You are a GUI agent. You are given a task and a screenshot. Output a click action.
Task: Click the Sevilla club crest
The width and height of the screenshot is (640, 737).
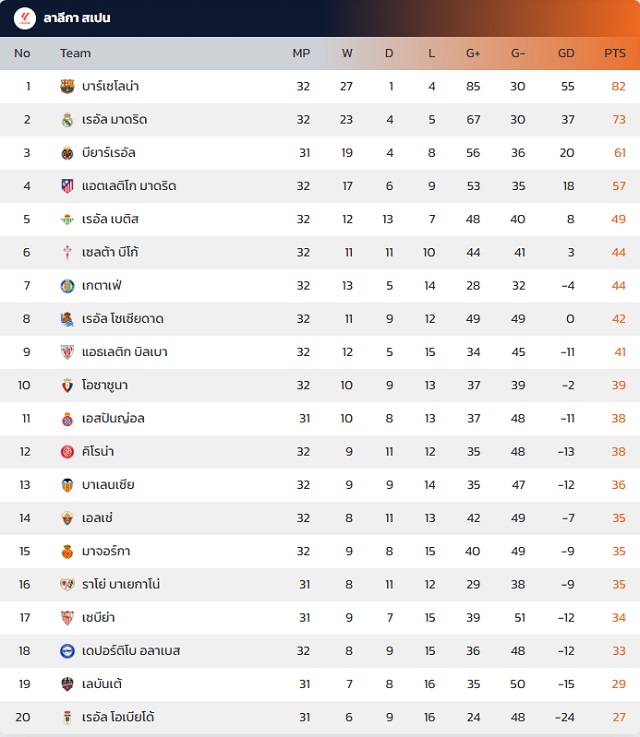tap(67, 618)
